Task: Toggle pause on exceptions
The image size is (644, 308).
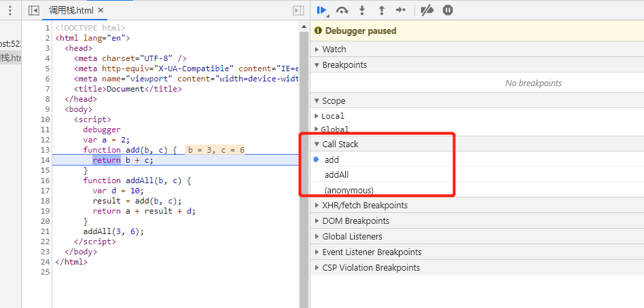Action: [x=448, y=10]
